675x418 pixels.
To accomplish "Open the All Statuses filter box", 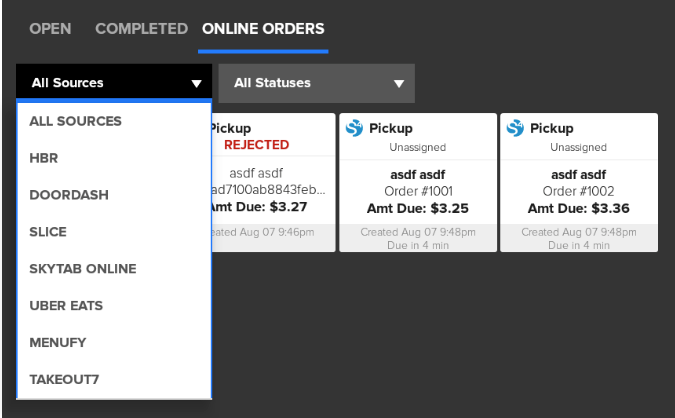I will [316, 83].
